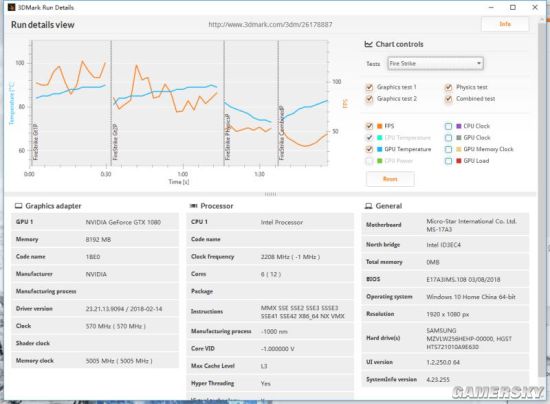550x404 pixels.
Task: Click the 3DMark app icon in title bar
Action: point(12,7)
